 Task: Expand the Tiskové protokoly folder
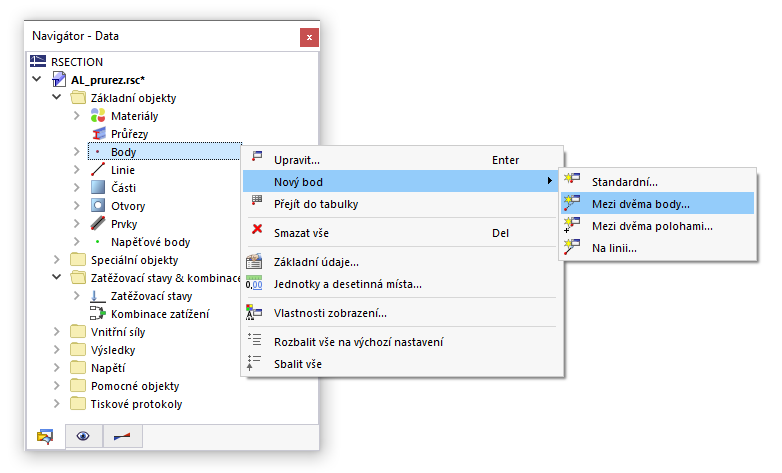[56, 403]
